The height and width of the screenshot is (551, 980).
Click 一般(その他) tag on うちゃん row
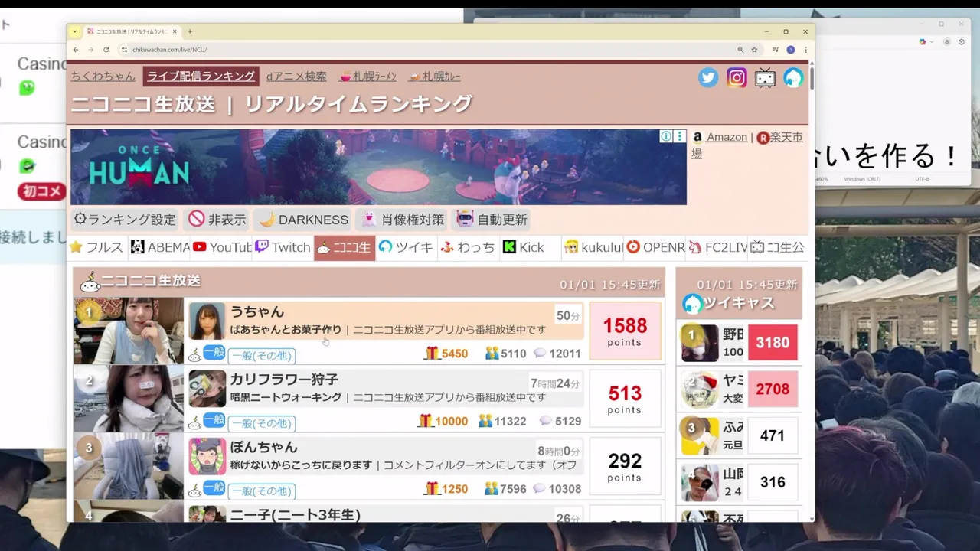pos(262,356)
